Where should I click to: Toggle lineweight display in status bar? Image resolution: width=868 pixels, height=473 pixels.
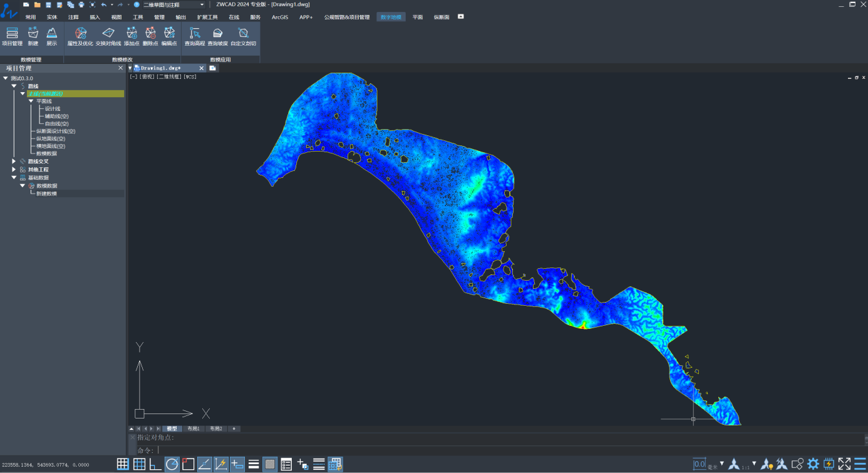click(x=254, y=464)
